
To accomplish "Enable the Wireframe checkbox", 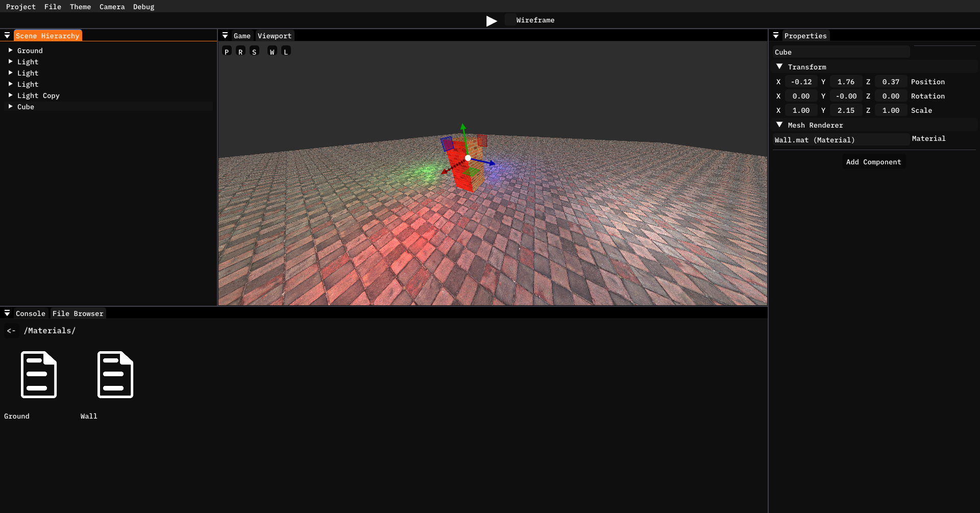I will [x=509, y=20].
